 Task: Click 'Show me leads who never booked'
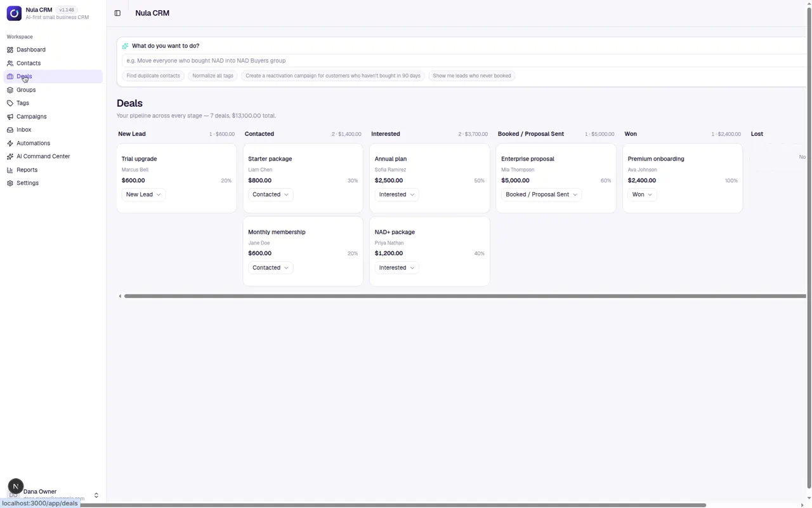(x=471, y=76)
